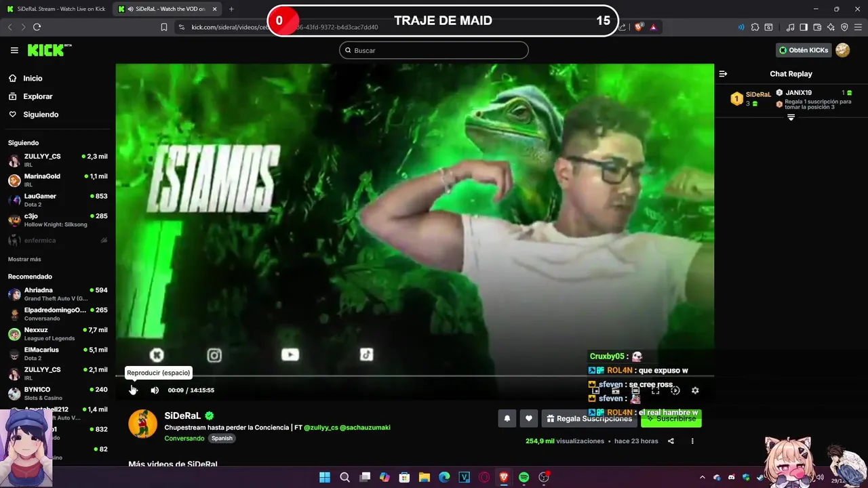
Task: Mute the video volume
Action: coord(155,390)
